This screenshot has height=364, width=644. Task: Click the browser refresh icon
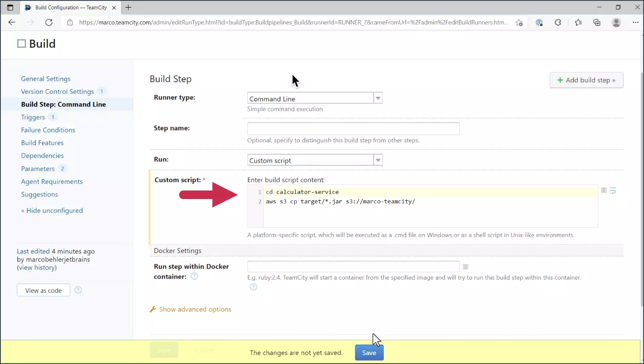point(49,23)
